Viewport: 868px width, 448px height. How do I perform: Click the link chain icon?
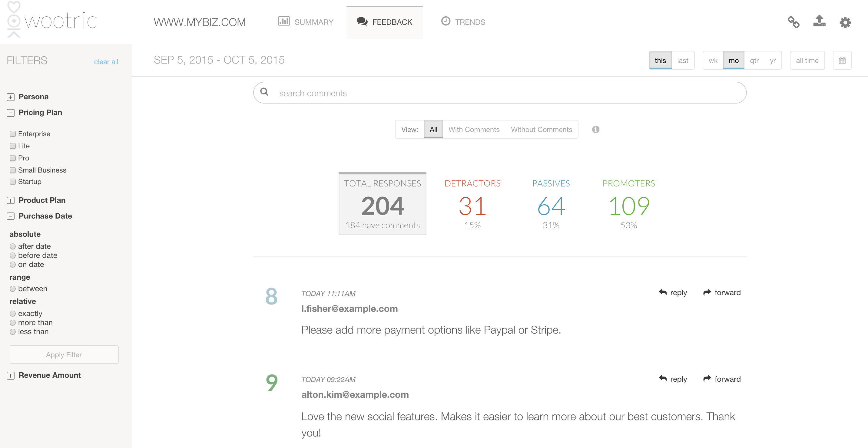(x=793, y=22)
